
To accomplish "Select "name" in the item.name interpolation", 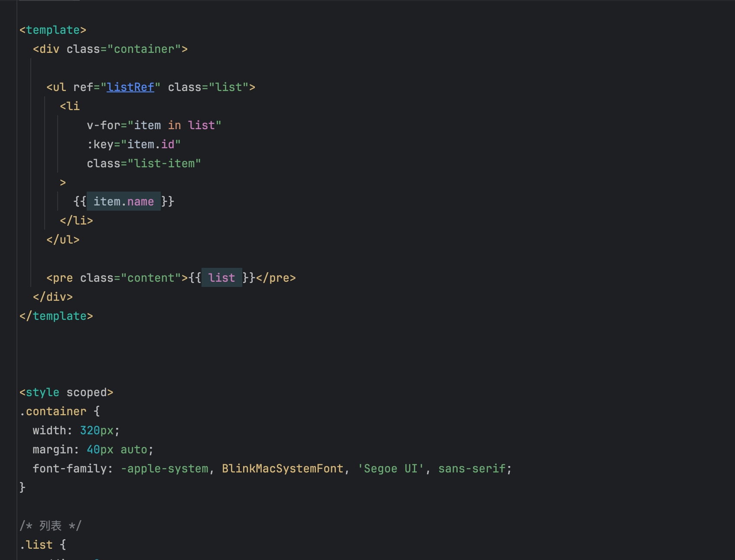I will (x=140, y=202).
